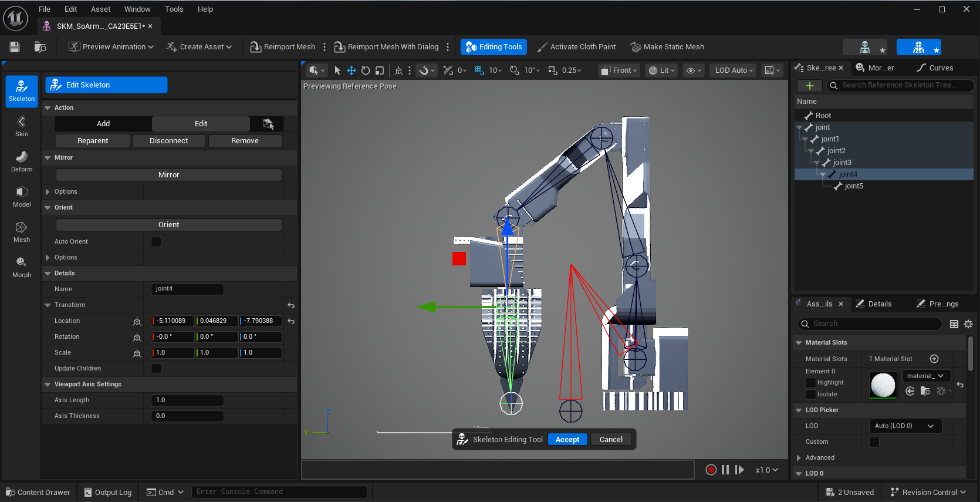Screen dimensions: 980x502
Task: Reset Location to default arrow
Action: (x=291, y=321)
